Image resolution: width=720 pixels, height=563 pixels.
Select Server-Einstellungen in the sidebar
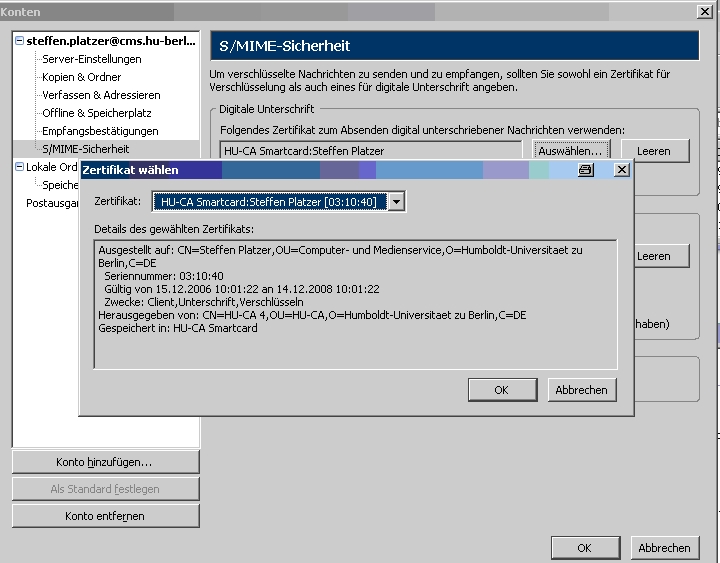coord(91,59)
